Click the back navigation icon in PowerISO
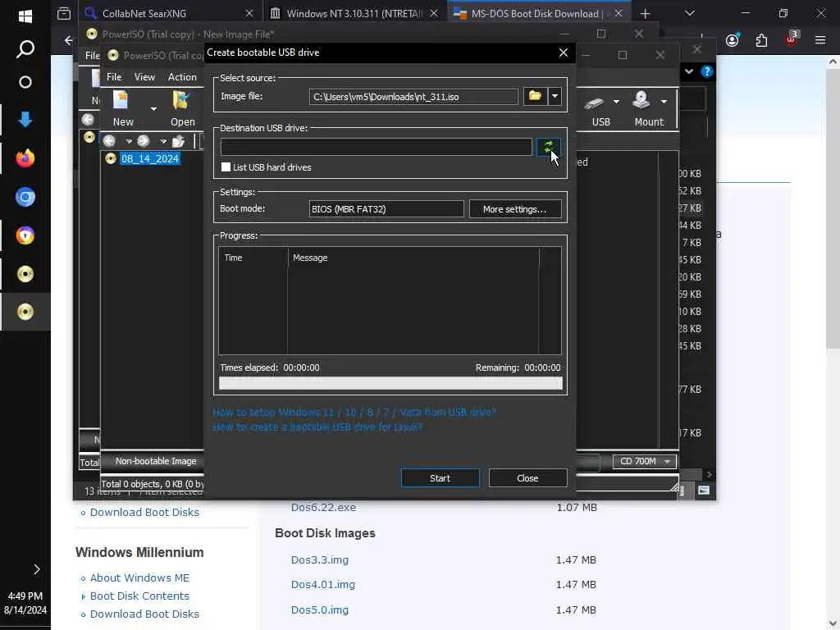This screenshot has height=630, width=840. (109, 141)
